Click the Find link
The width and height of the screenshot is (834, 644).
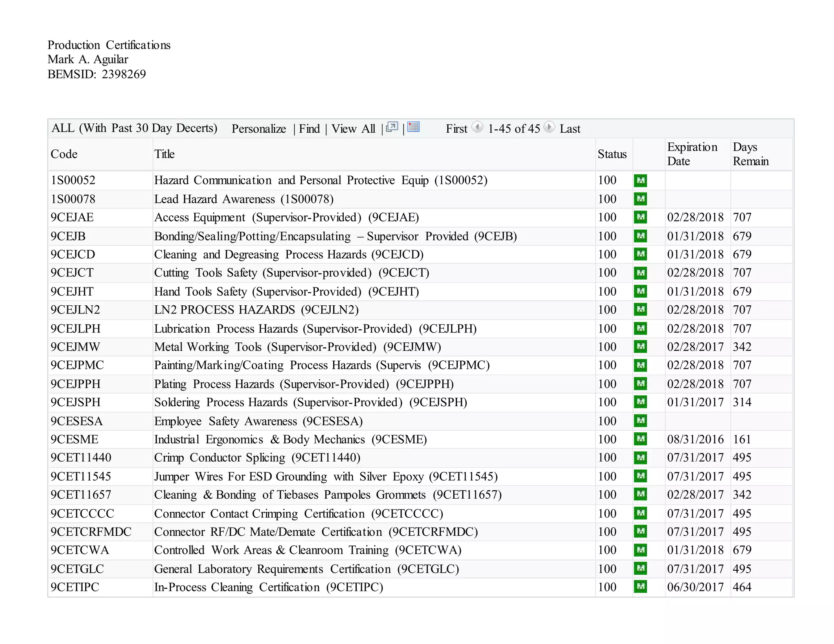309,129
